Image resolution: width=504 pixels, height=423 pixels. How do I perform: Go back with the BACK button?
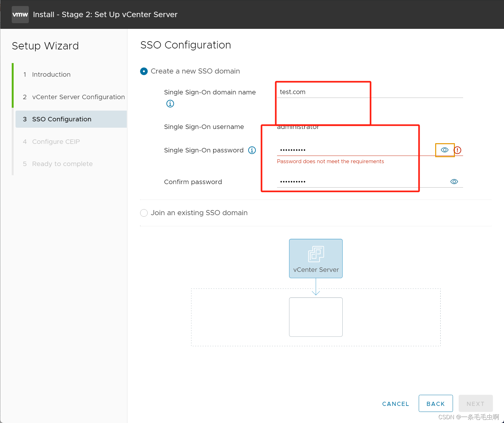click(436, 403)
